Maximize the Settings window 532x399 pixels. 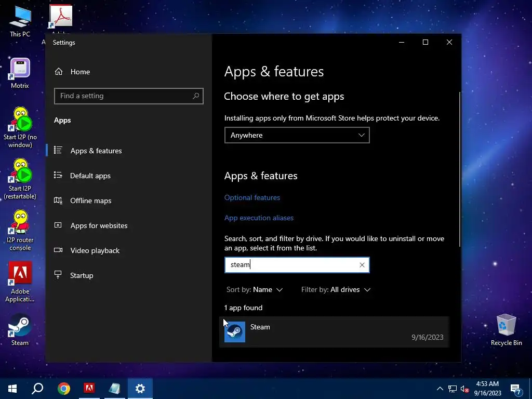click(425, 42)
